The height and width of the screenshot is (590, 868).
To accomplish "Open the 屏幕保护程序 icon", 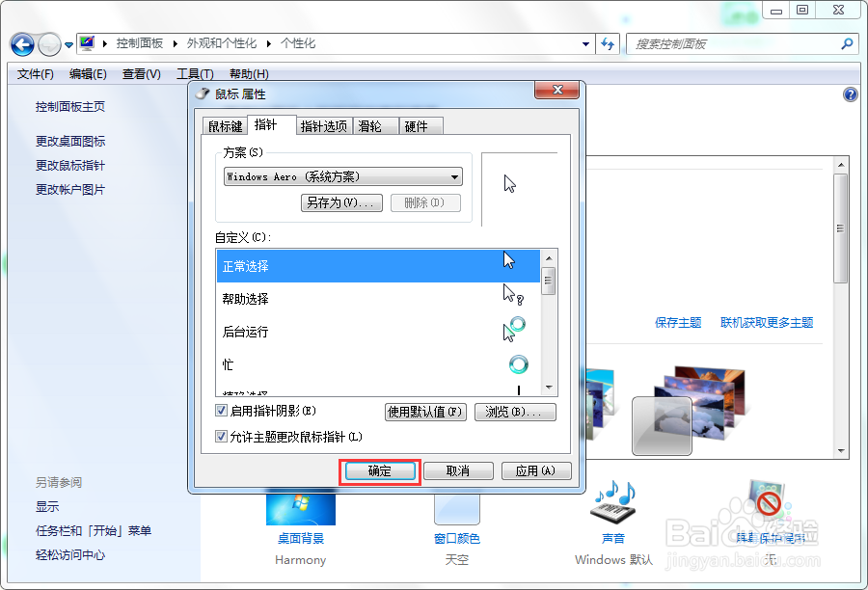I will pos(769,501).
